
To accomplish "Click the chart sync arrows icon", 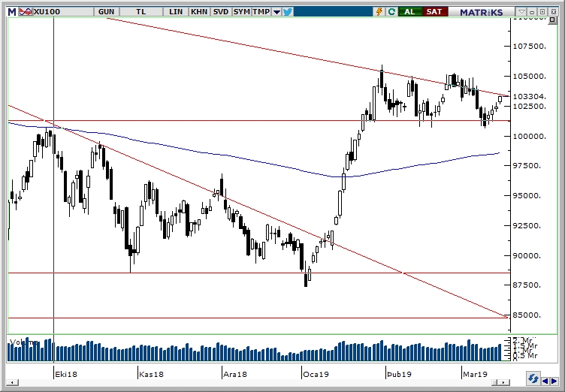I will pos(533,379).
